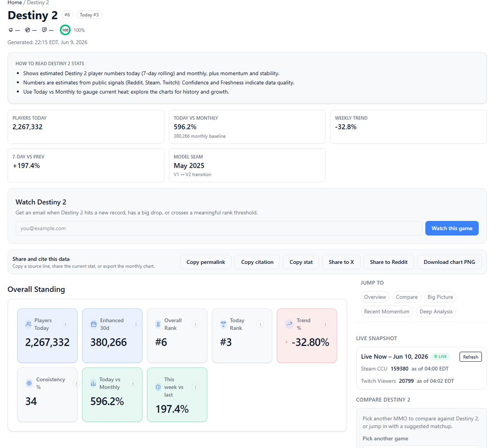The height and width of the screenshot is (448, 496).
Task: Click the This week vs last 197.4% value
Action: [x=172, y=409]
